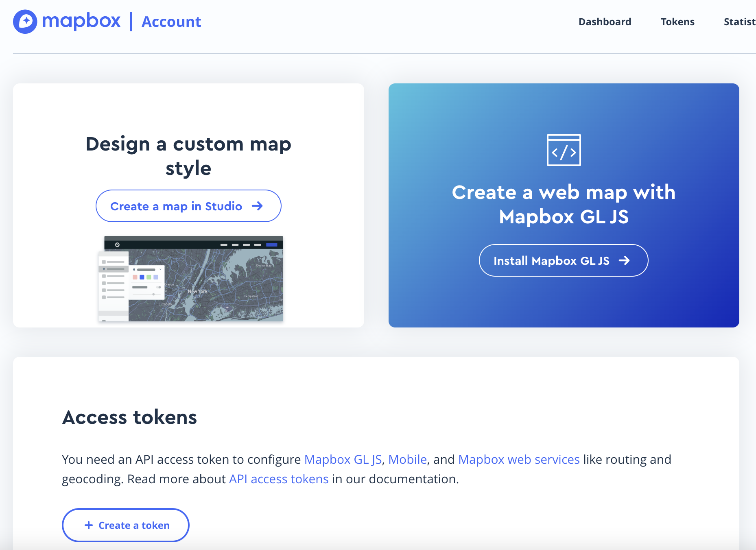Click the mapbox wordmark text
756x550 pixels.
pyautogui.click(x=81, y=21)
